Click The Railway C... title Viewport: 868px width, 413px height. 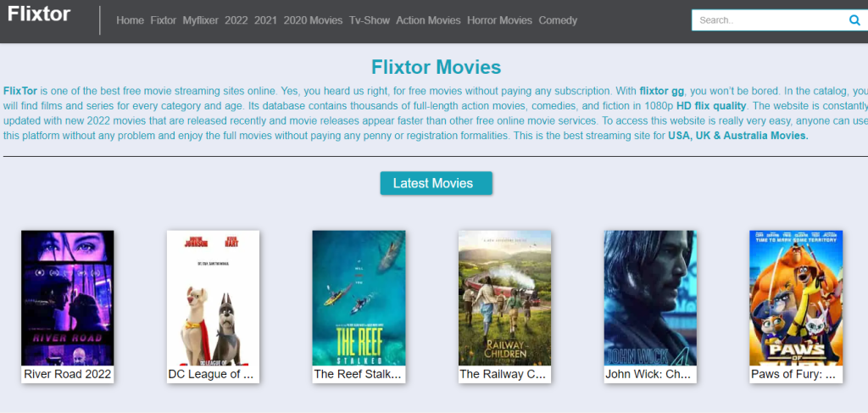(x=504, y=374)
